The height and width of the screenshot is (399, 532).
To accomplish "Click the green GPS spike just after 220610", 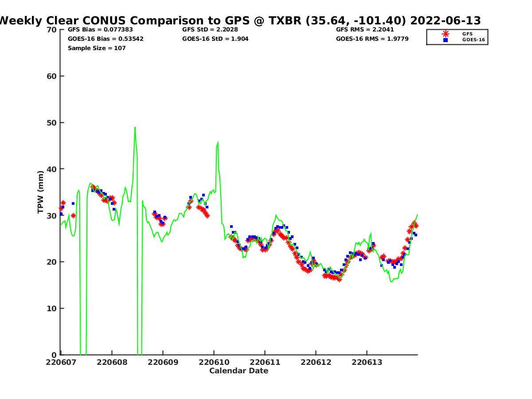I will 218,143.
